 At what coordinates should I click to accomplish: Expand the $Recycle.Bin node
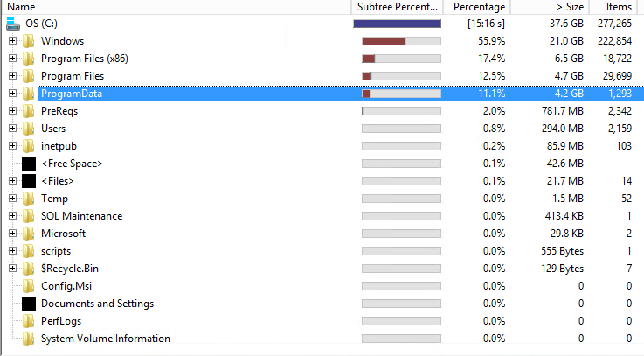pos(13,268)
